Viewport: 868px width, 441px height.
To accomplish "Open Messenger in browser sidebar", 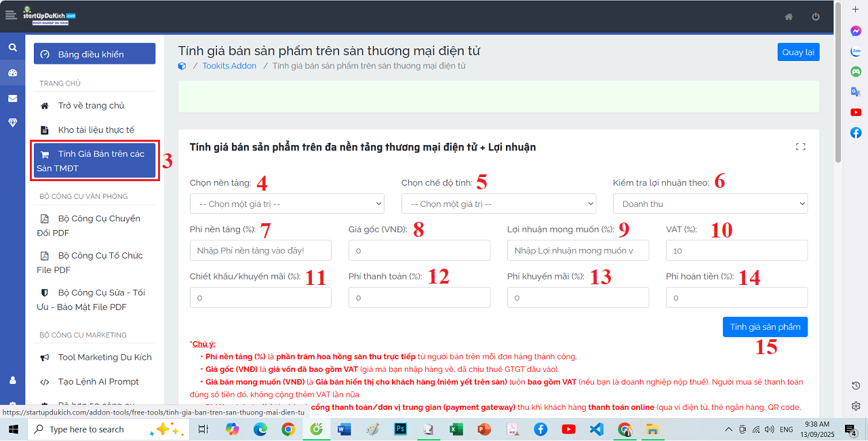I will (856, 31).
